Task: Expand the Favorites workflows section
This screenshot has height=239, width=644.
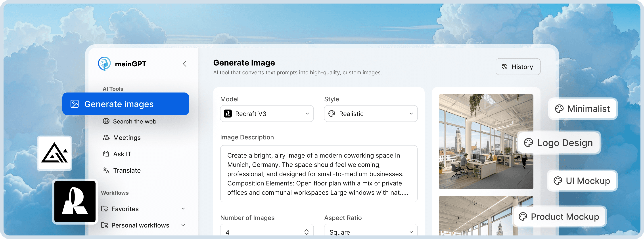Action: click(x=183, y=209)
